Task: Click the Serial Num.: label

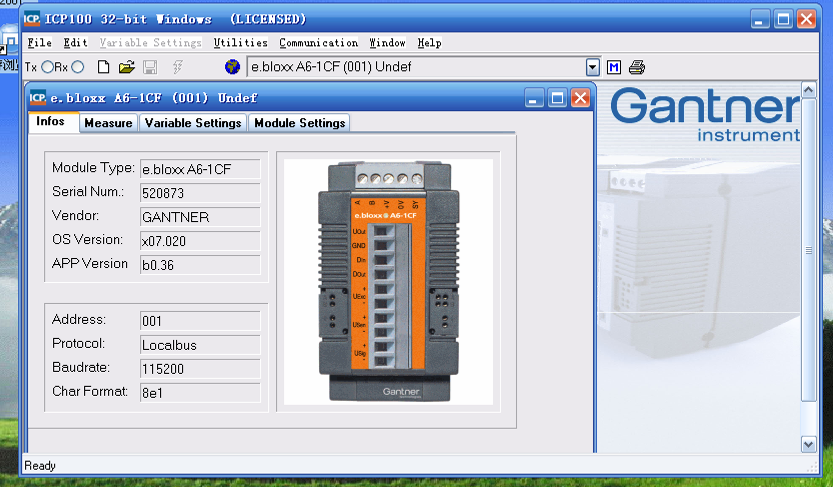Action: click(88, 192)
